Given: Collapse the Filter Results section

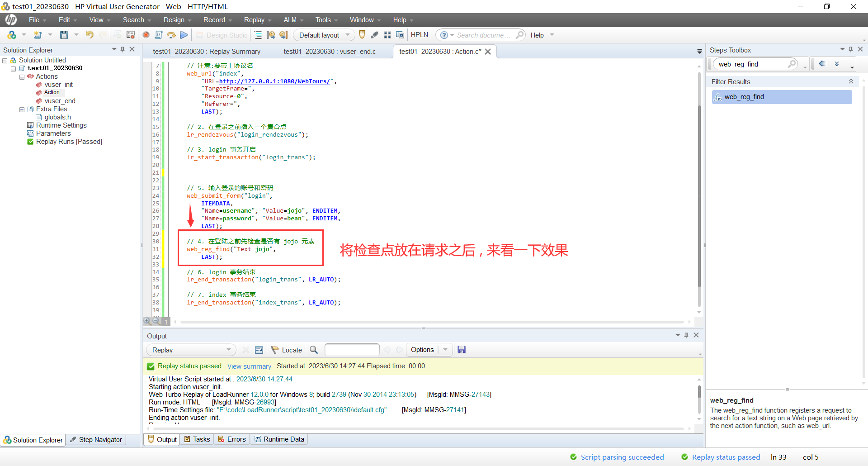Looking at the screenshot, I should pos(851,81).
